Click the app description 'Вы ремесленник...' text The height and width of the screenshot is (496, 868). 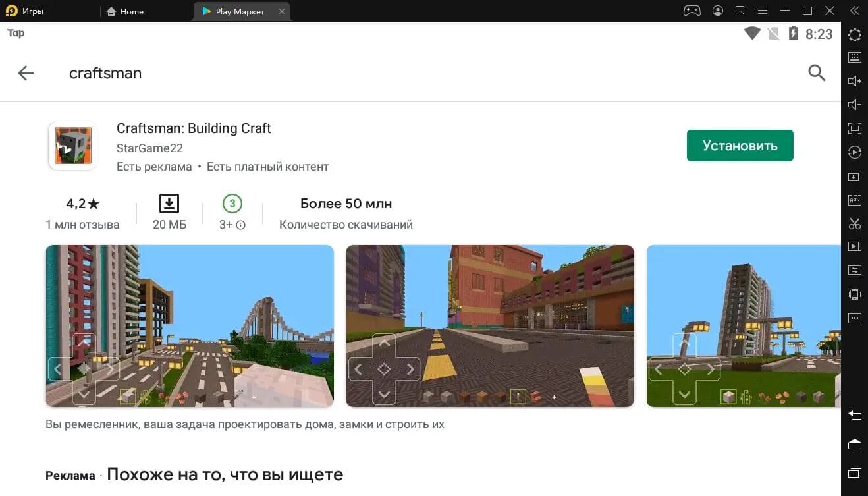coord(245,424)
